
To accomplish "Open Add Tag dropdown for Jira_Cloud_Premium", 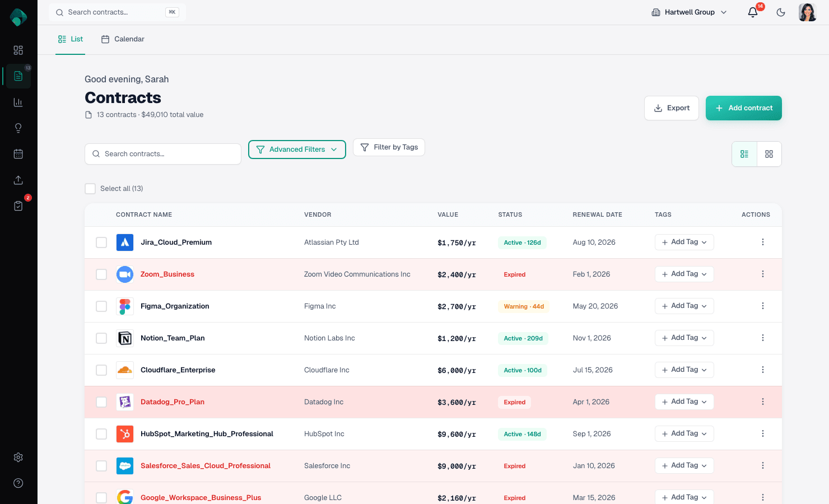I will pyautogui.click(x=684, y=242).
